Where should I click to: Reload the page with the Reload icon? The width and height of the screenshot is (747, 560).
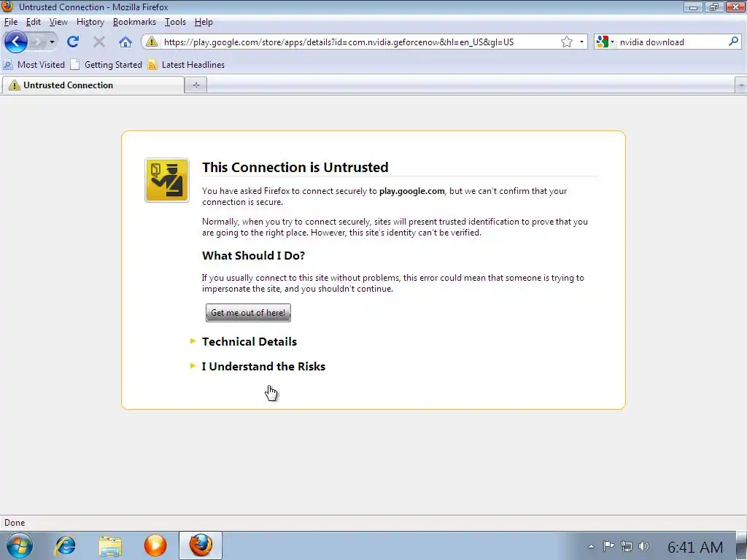73,42
